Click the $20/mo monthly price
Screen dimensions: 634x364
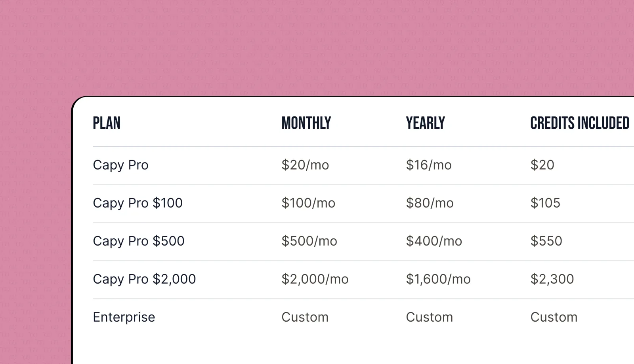(x=305, y=165)
